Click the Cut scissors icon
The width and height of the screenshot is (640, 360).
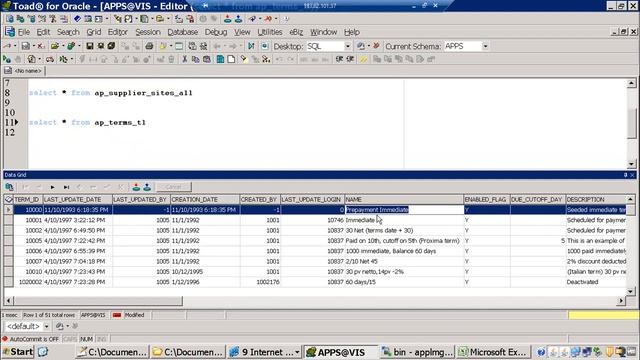coord(184,60)
